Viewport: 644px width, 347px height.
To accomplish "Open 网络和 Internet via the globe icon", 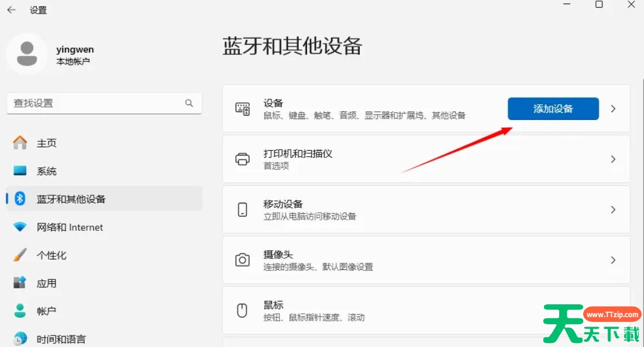I will coord(19,227).
